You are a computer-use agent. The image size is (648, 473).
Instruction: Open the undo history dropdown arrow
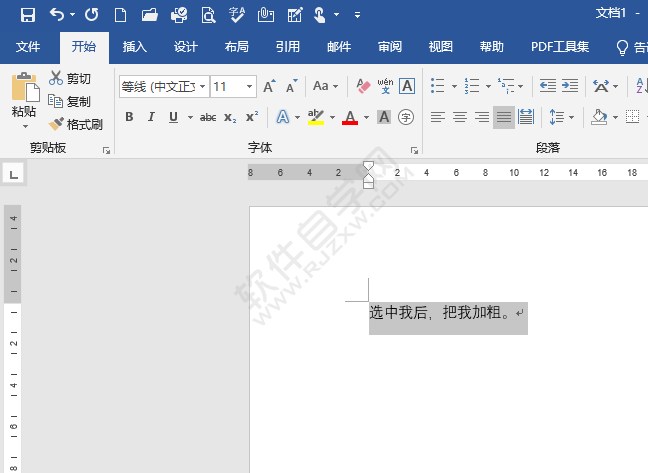(72, 15)
